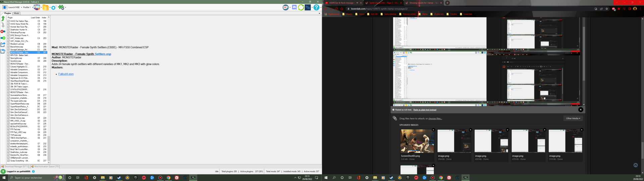The height and width of the screenshot is (181, 644).
Task: Toggle PIP-Pad.esp checkbox
Action: point(8,129)
